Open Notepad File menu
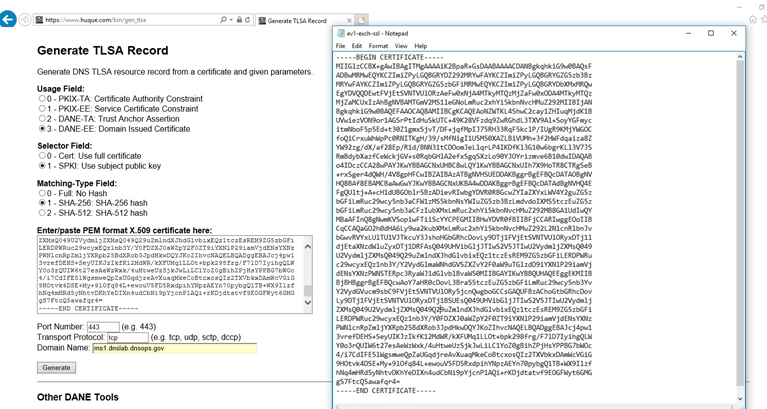Viewport: 767px width, 409px height. (341, 46)
